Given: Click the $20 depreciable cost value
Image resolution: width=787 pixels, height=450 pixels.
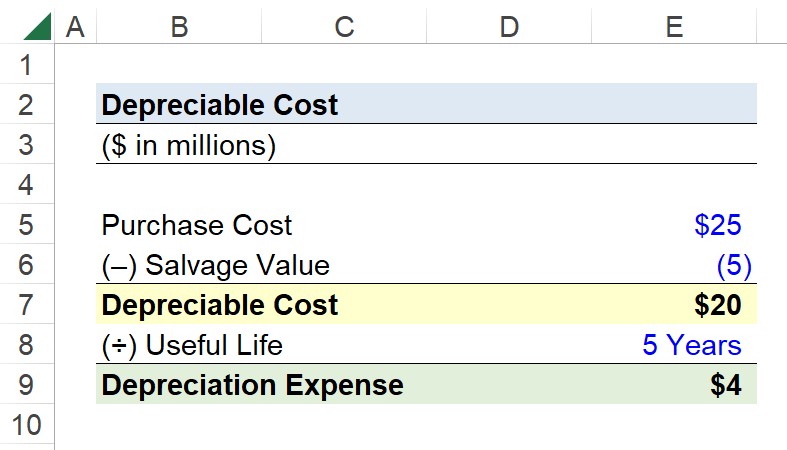Looking at the screenshot, I should 718,305.
